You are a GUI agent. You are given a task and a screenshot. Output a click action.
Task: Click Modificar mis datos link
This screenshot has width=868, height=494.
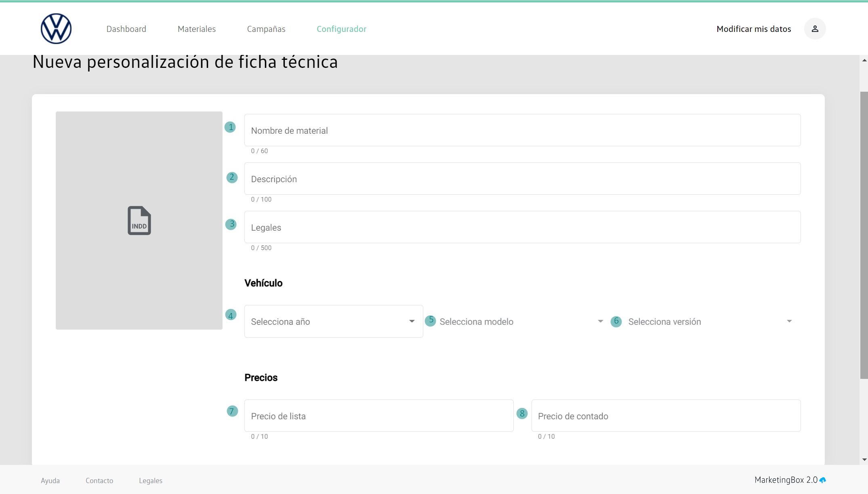(x=754, y=29)
